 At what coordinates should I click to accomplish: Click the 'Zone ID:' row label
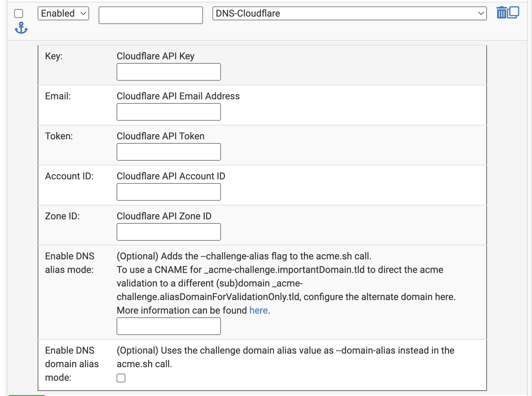coord(62,216)
